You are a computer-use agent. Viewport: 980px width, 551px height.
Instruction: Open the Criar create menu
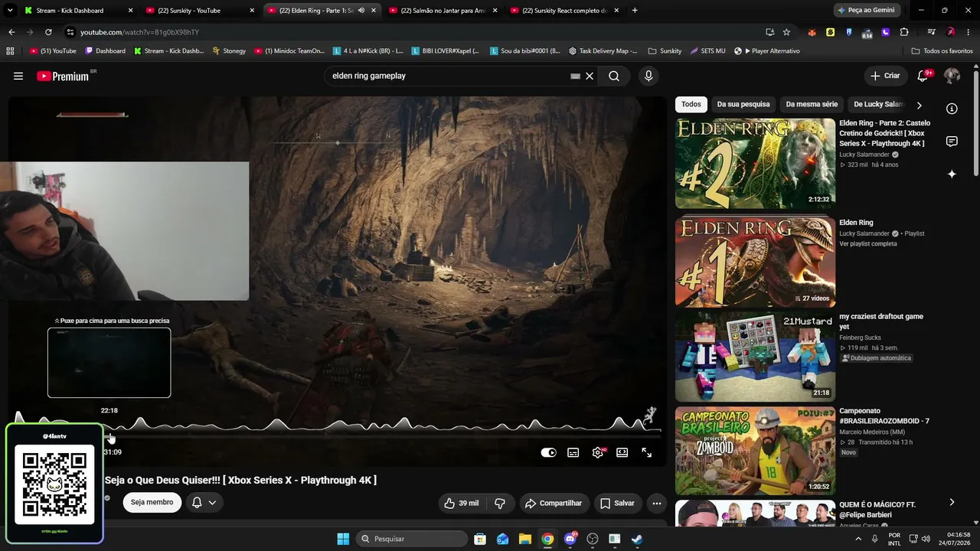(885, 76)
